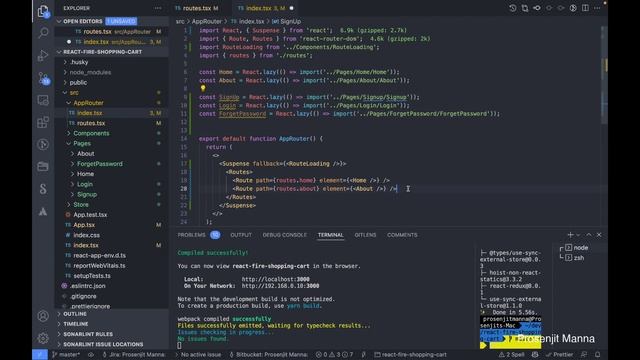Open the network URL http://192.168.0.10:3000
Image resolution: width=640 pixels, height=360 pixels.
tap(280, 286)
